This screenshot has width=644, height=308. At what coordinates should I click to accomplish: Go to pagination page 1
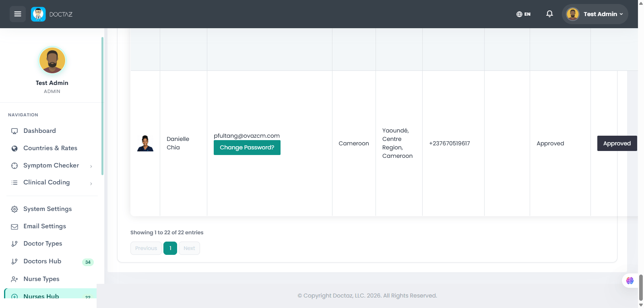click(170, 248)
